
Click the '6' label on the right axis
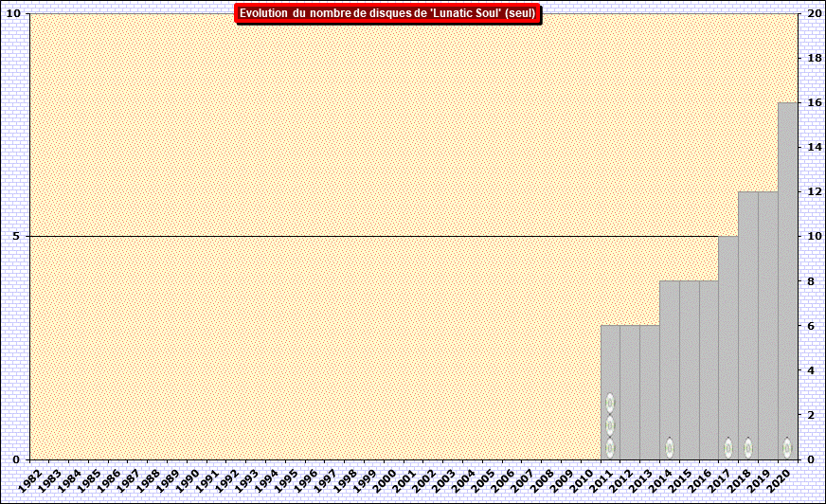click(x=811, y=326)
